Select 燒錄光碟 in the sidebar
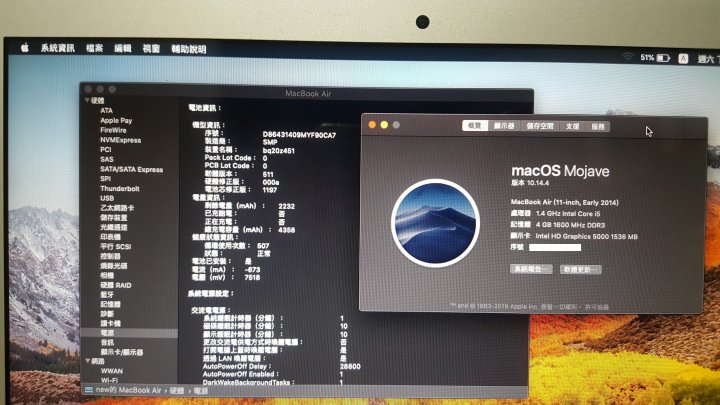Viewport: 720px width, 405px height. [114, 266]
